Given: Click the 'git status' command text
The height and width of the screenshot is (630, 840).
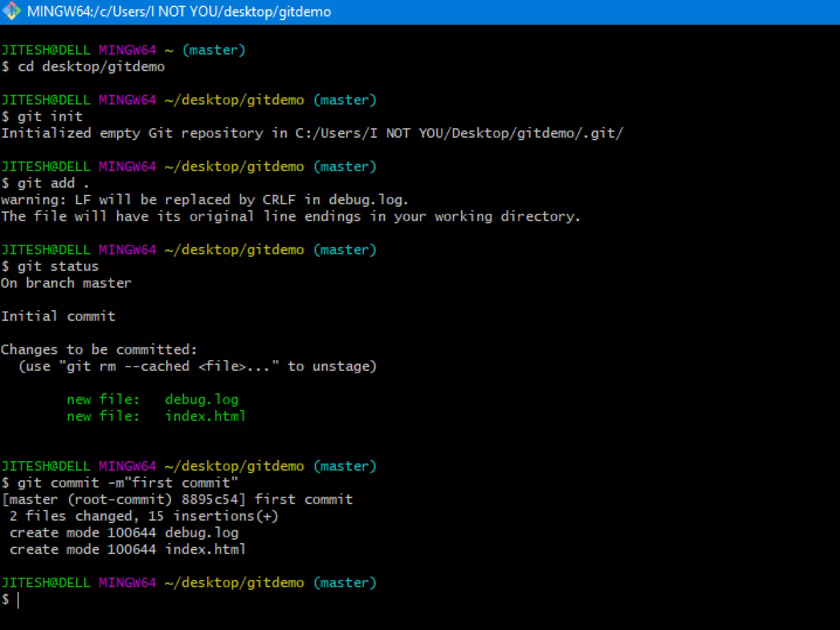Looking at the screenshot, I should tap(58, 267).
